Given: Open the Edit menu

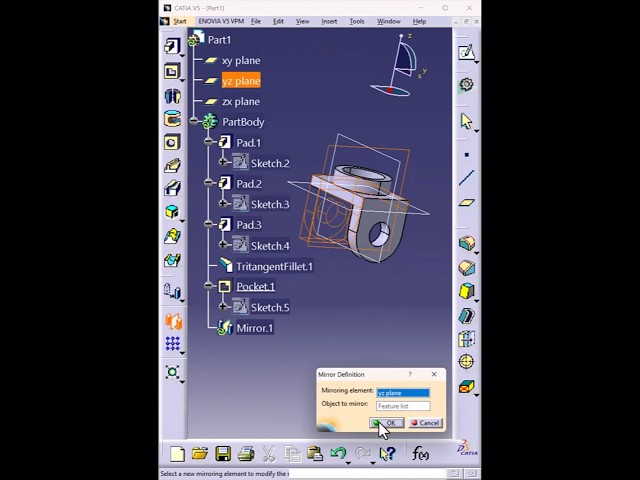Looking at the screenshot, I should [x=278, y=21].
